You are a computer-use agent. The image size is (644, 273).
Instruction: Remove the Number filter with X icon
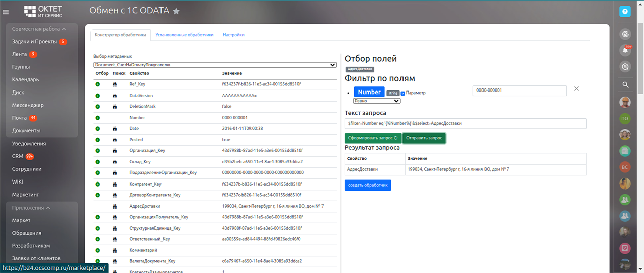pyautogui.click(x=577, y=89)
